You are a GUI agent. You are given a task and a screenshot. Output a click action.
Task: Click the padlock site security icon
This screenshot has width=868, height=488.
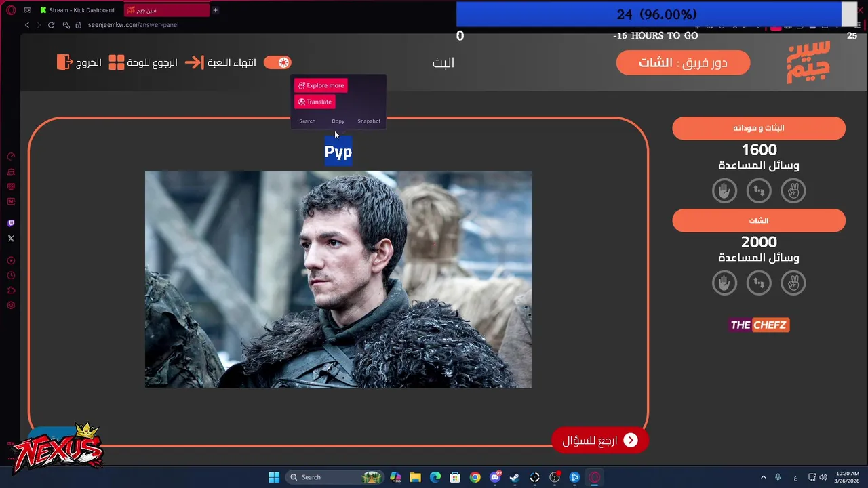click(78, 25)
